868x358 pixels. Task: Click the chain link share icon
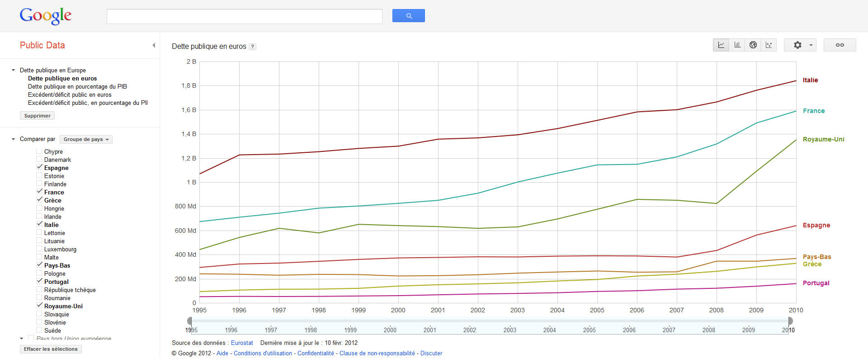840,45
